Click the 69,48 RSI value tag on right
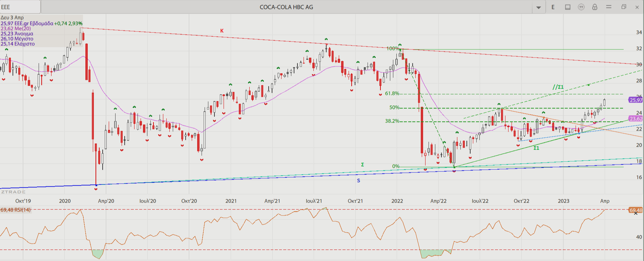This screenshot has width=644, height=261. pos(636,210)
